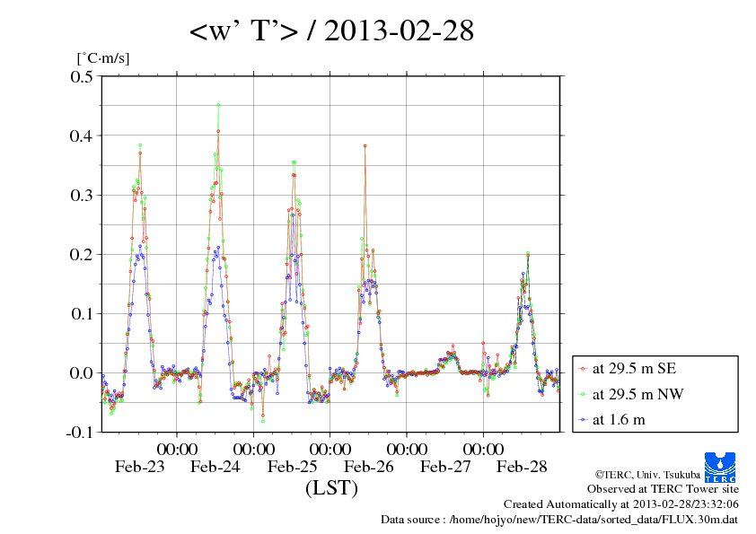Click the legend entry 'at 1.6 m'
This screenshot has width=756, height=534.
point(619,420)
